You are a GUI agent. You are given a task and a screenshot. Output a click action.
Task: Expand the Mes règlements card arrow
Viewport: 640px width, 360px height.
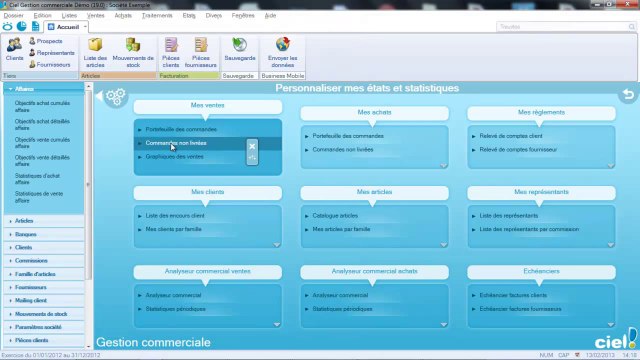click(611, 166)
